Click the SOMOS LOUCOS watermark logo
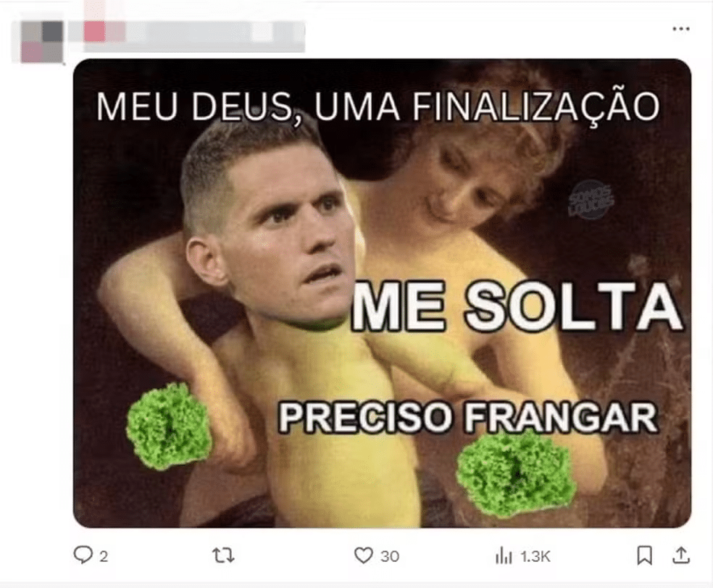This screenshot has width=713, height=588. [591, 201]
